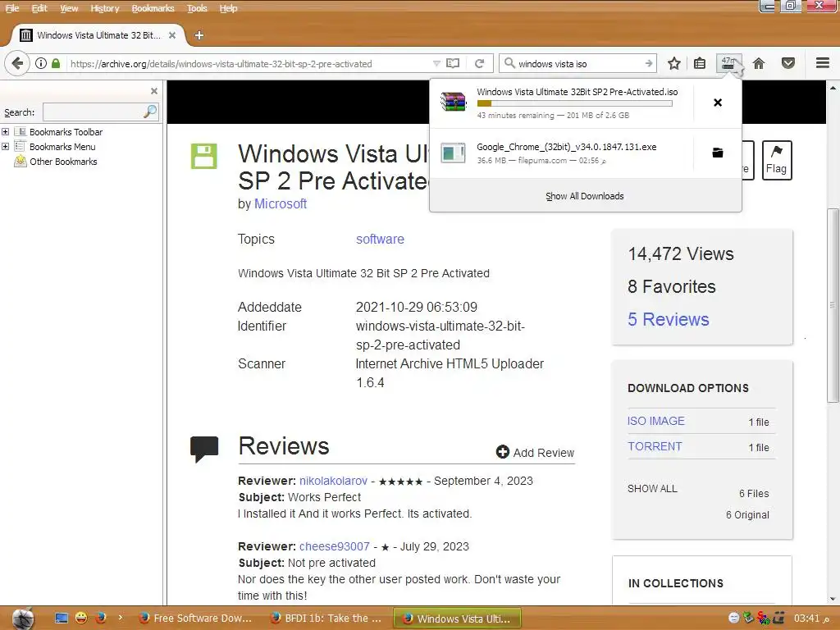Open the View menu
840x630 pixels.
coord(69,8)
